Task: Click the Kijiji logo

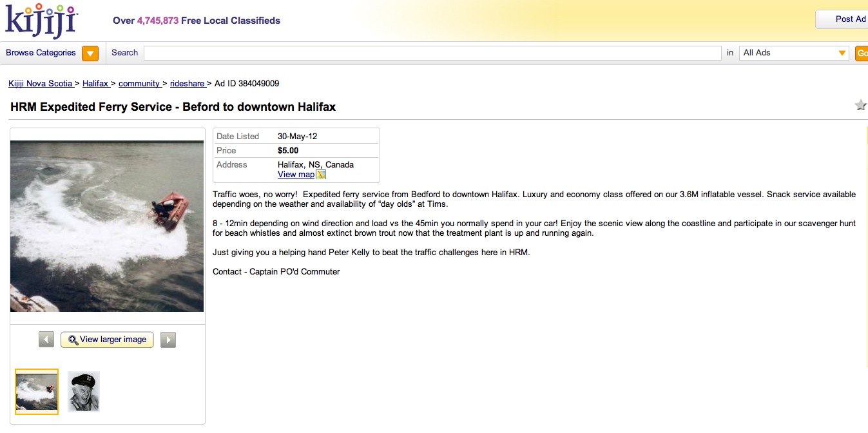Action: point(41,20)
